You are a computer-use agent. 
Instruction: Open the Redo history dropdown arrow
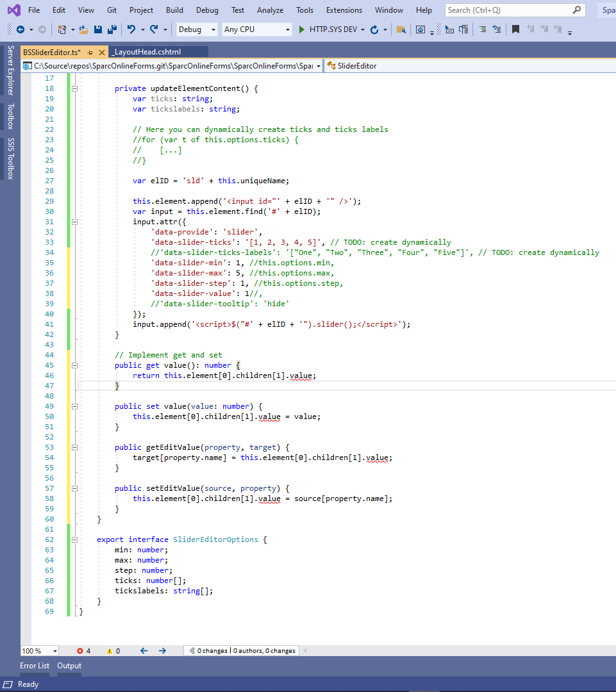(165, 29)
